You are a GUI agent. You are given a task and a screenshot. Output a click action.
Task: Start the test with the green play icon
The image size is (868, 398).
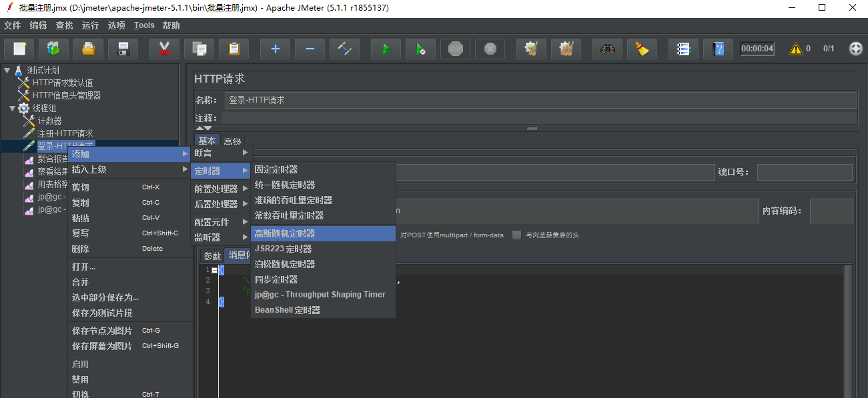(386, 49)
